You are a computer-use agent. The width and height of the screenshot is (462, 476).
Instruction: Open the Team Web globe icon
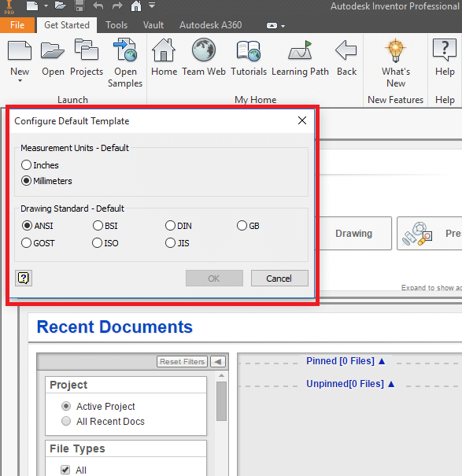[204, 50]
